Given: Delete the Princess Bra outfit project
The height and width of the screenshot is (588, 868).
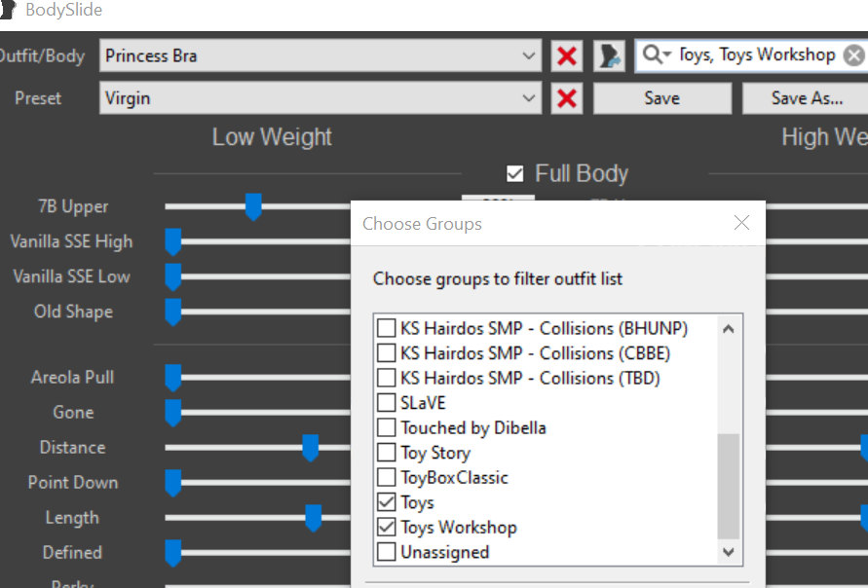Looking at the screenshot, I should coord(567,55).
